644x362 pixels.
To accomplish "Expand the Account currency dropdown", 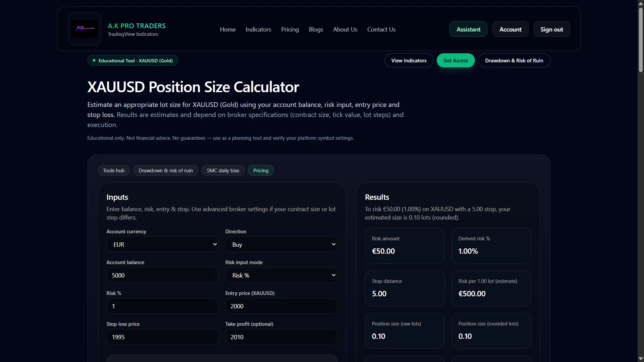I will pyautogui.click(x=162, y=244).
